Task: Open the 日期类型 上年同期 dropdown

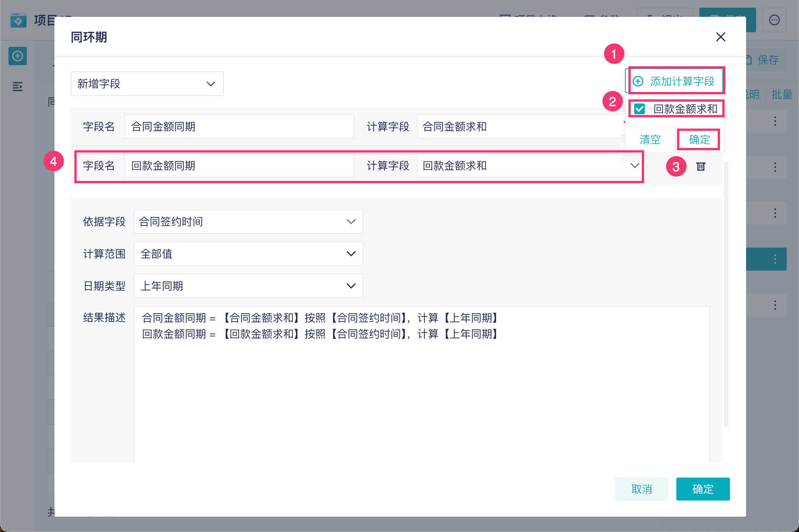Action: (x=248, y=286)
